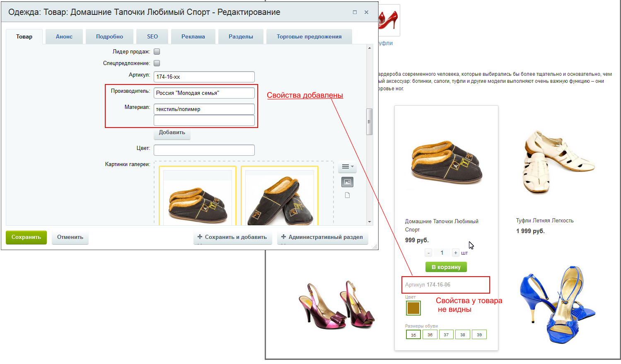Click the form scrollbar thumb

tap(369, 122)
